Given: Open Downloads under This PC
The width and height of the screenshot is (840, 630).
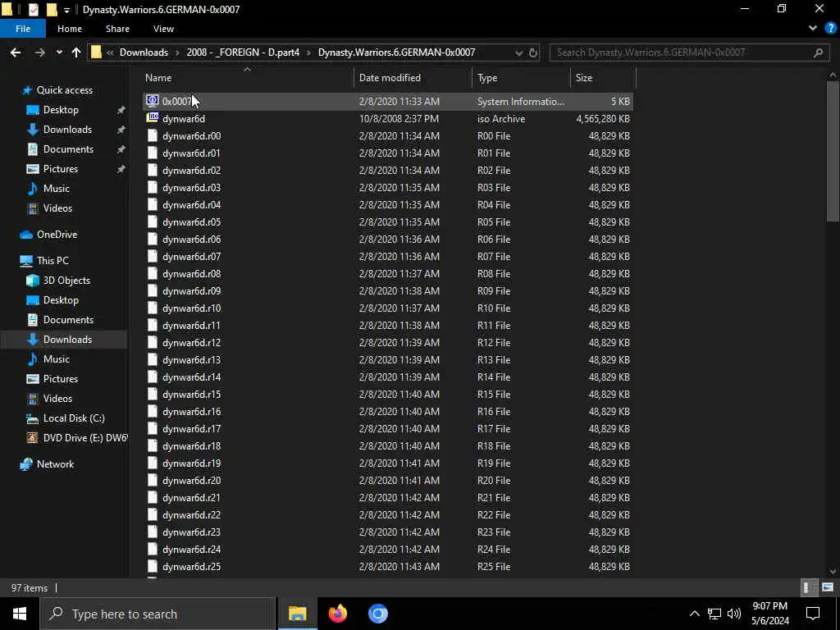Looking at the screenshot, I should point(67,340).
